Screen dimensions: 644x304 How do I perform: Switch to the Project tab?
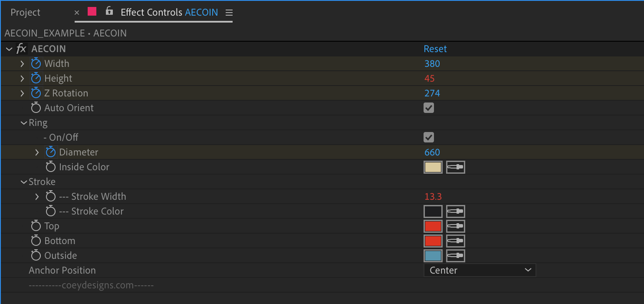point(25,13)
